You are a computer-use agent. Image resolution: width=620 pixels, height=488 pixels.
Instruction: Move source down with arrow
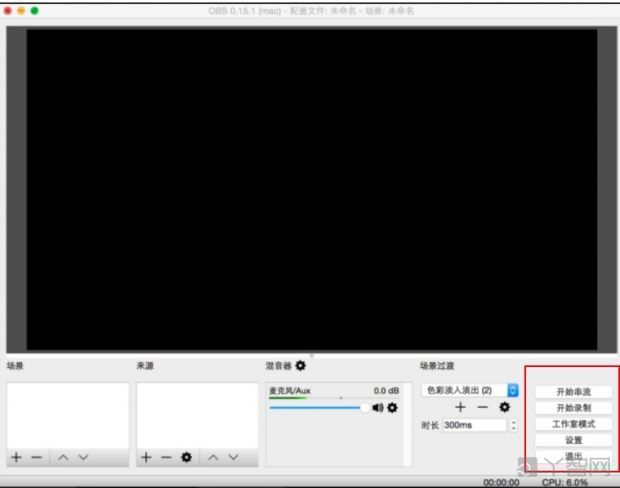233,458
